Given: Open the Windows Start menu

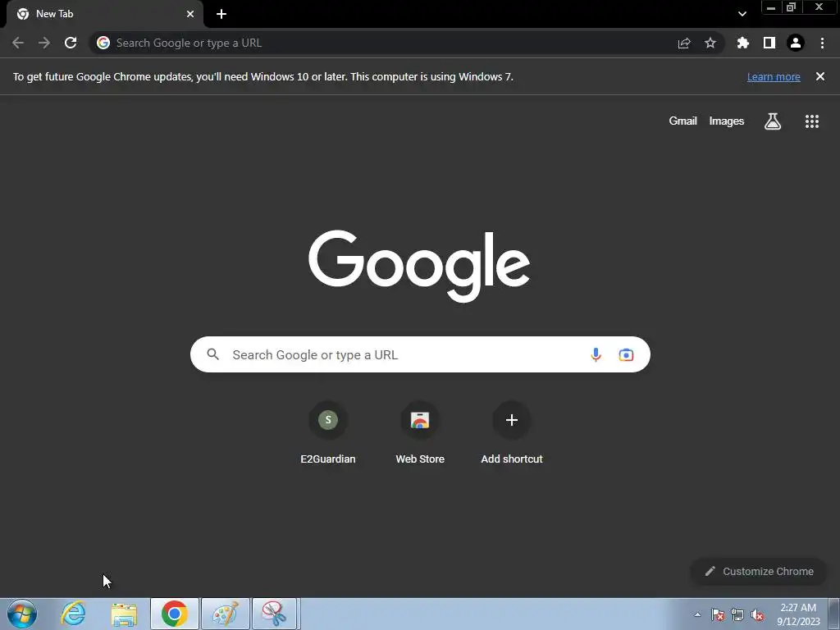Looking at the screenshot, I should pos(22,614).
